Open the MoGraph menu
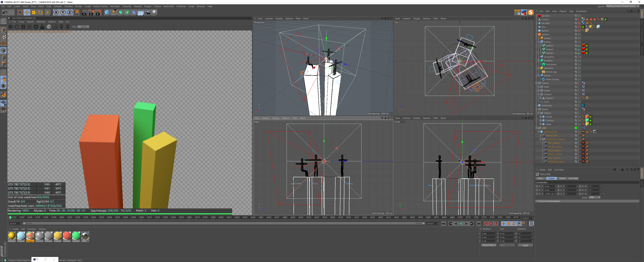The height and width of the screenshot is (262, 644). coord(115,7)
